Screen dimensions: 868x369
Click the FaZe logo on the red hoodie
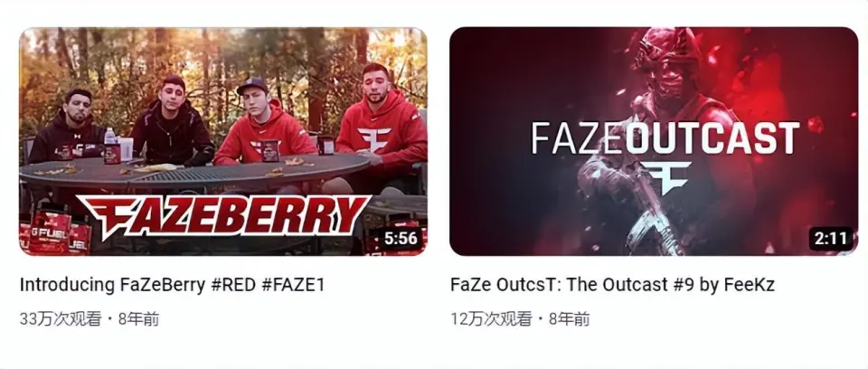tap(373, 139)
